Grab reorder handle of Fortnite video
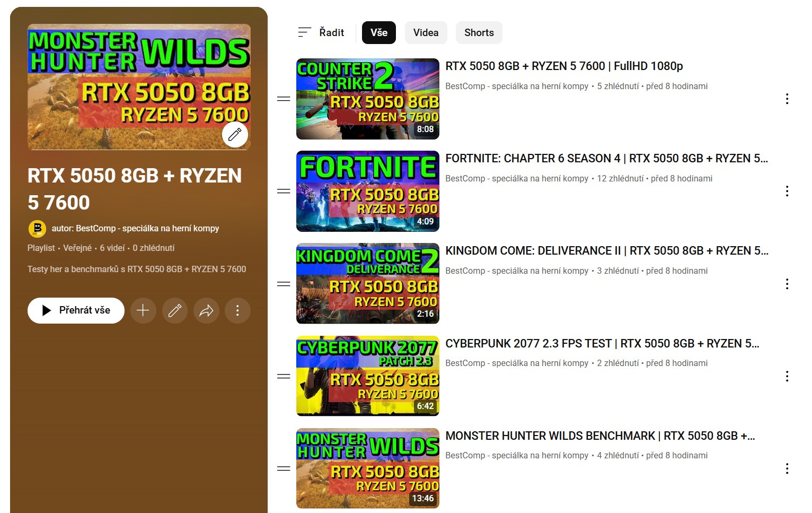812x513 pixels. tap(284, 191)
